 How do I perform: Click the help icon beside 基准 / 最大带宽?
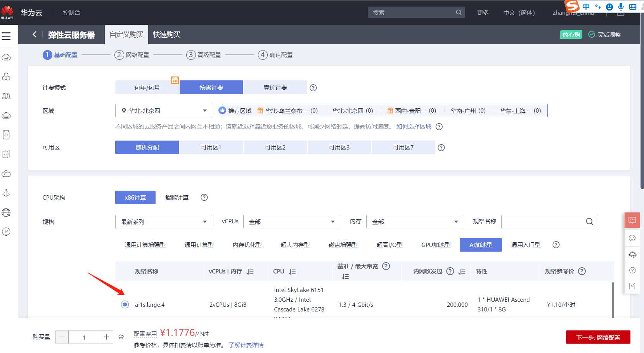pos(386,266)
